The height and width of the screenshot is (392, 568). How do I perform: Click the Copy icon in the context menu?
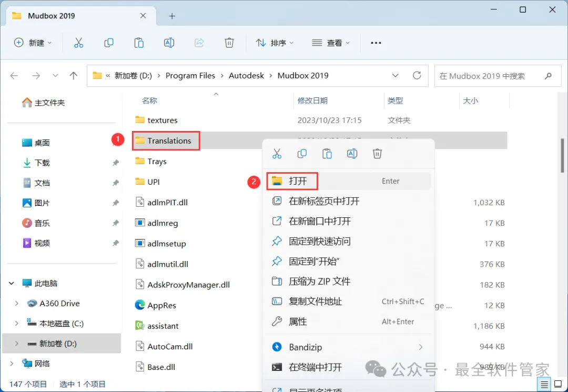(302, 154)
